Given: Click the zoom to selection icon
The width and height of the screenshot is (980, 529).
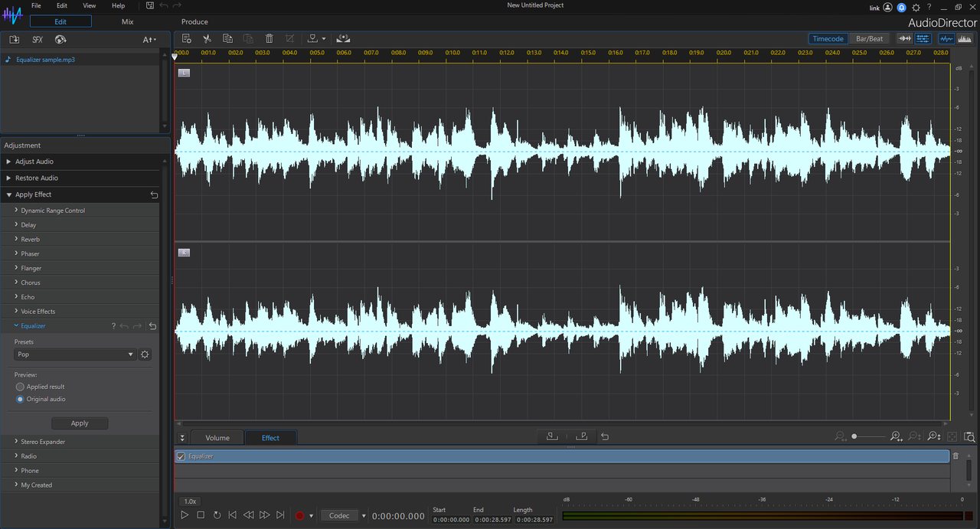Looking at the screenshot, I should tap(970, 436).
